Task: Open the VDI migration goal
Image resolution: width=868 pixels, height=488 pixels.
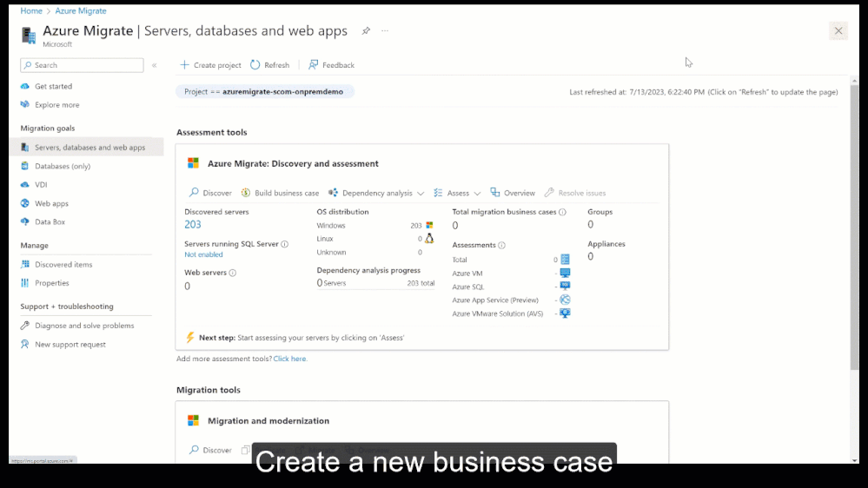Action: (41, 185)
